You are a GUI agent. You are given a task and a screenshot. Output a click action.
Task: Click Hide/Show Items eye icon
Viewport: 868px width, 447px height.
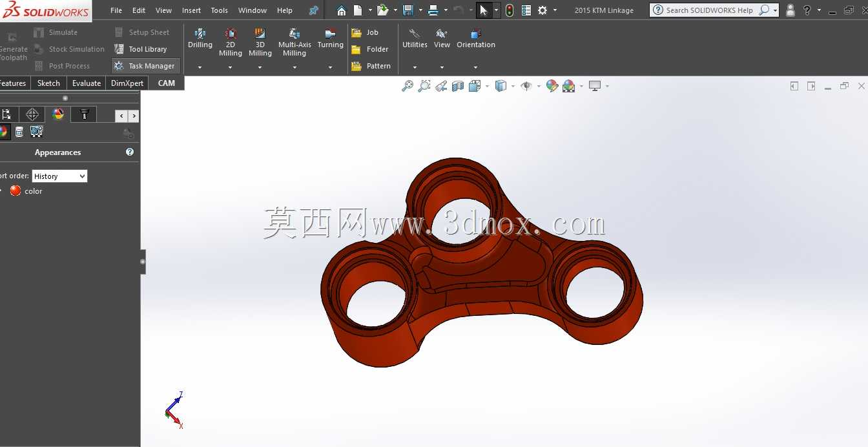pyautogui.click(x=526, y=86)
